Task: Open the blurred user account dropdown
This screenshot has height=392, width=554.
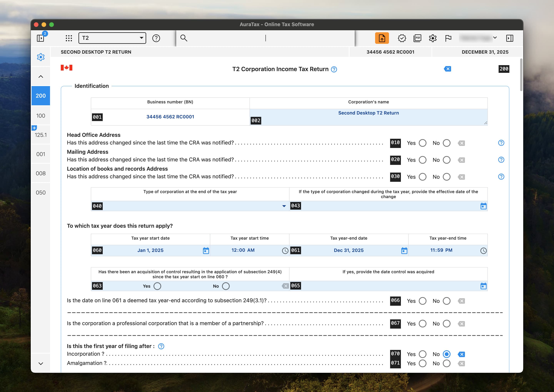Action: click(x=478, y=38)
